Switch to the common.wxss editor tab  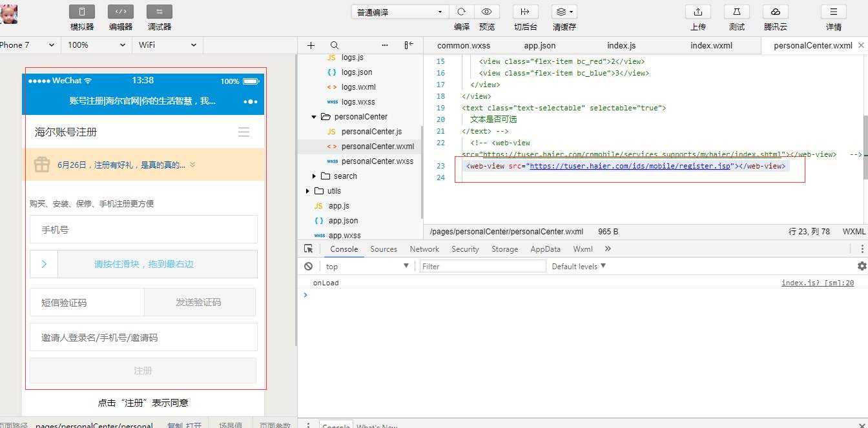(463, 45)
